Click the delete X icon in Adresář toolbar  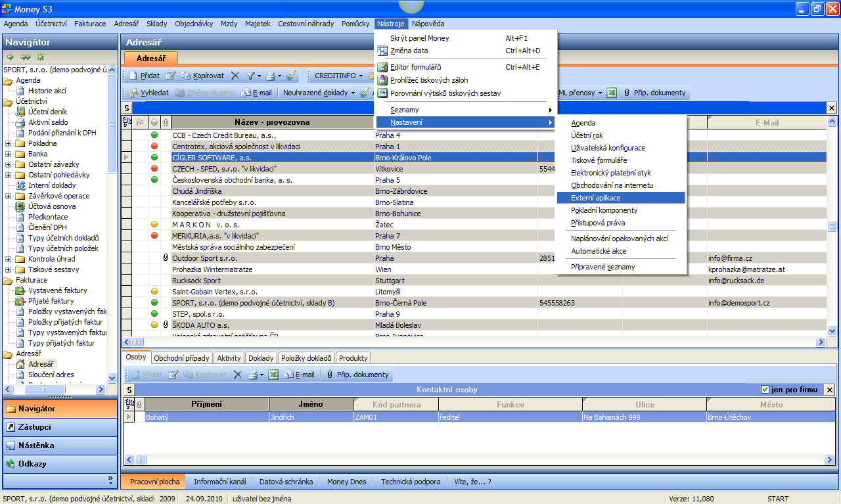click(235, 76)
